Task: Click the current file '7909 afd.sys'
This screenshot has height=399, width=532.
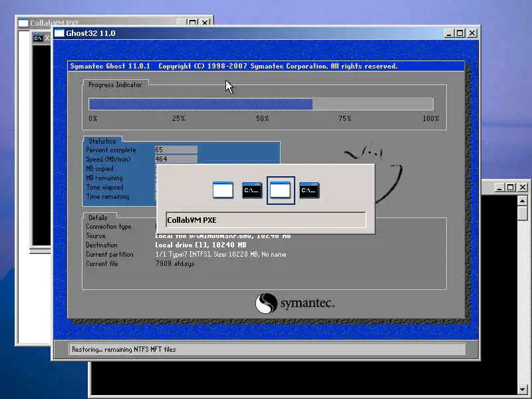Action: [175, 263]
